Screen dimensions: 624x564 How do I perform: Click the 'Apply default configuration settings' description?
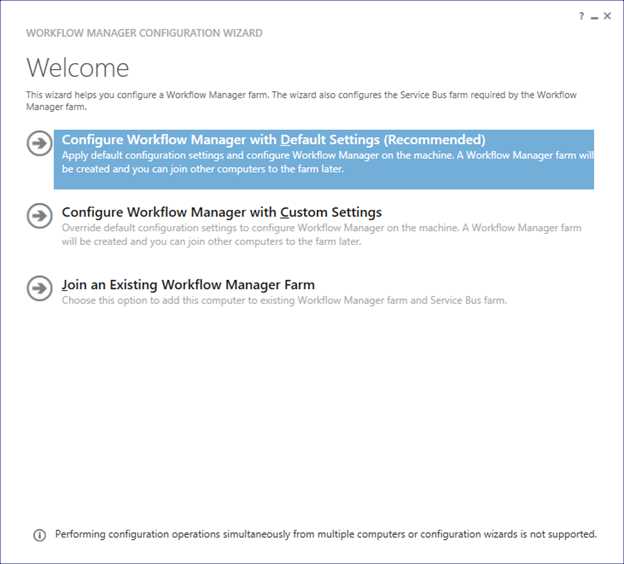click(x=328, y=162)
